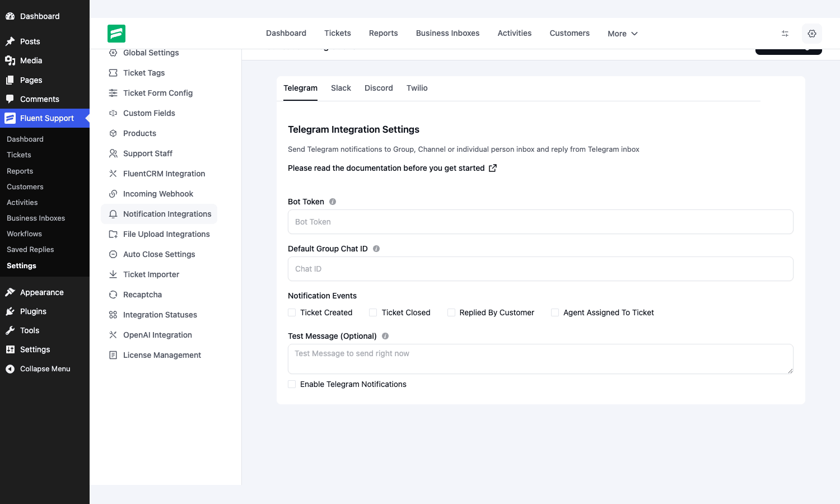Screen dimensions: 840x504
Task: Click the Test Message text area
Action: click(540, 359)
